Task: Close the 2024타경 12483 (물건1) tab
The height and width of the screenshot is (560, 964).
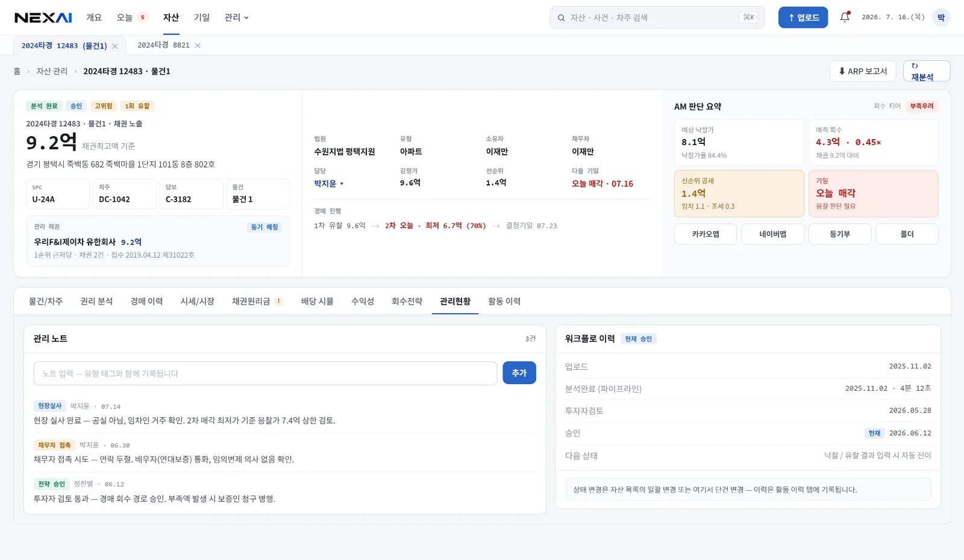Action: point(114,46)
